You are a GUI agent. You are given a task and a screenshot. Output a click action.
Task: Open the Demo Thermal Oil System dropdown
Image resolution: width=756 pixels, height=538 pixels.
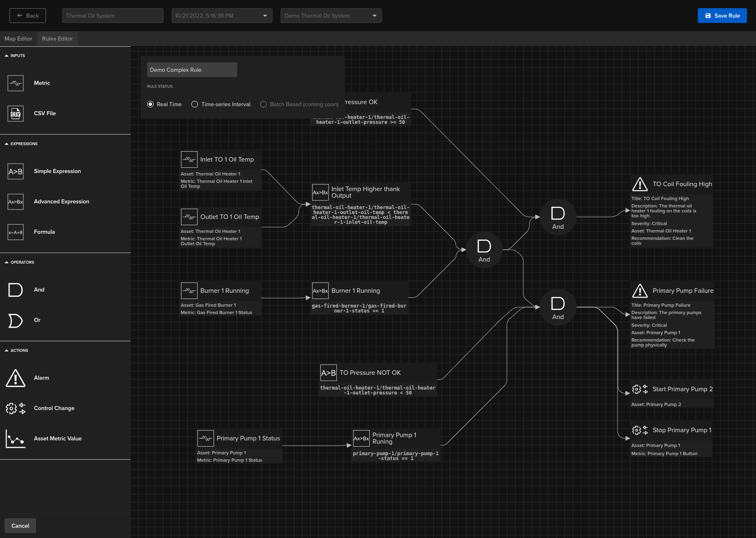pyautogui.click(x=374, y=15)
